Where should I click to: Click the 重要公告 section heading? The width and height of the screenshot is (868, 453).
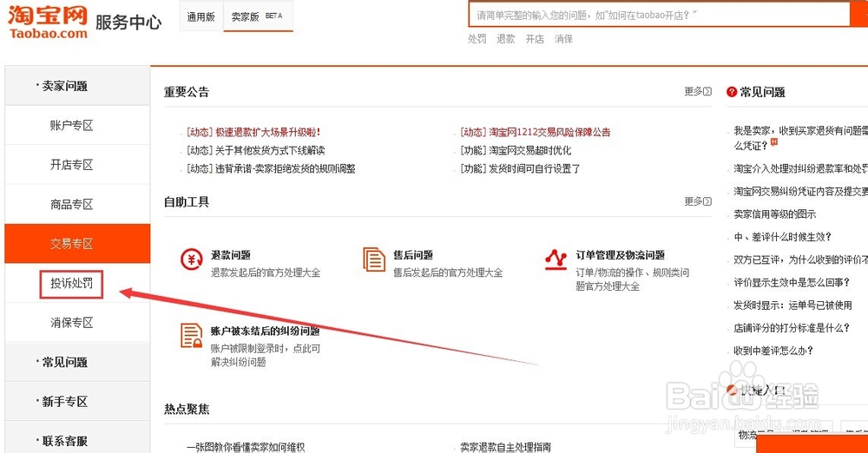click(x=187, y=92)
